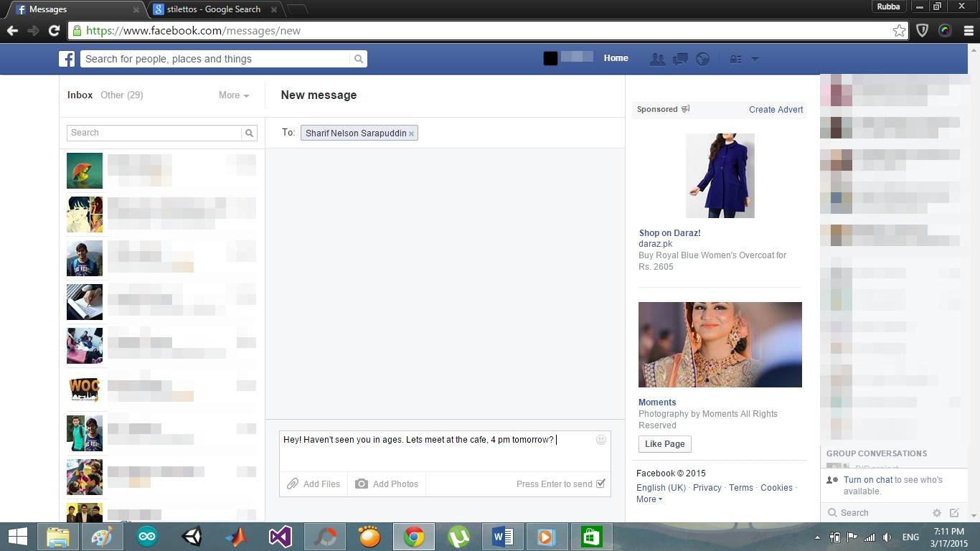
Task: Open the Create Advert link
Action: pos(776,109)
